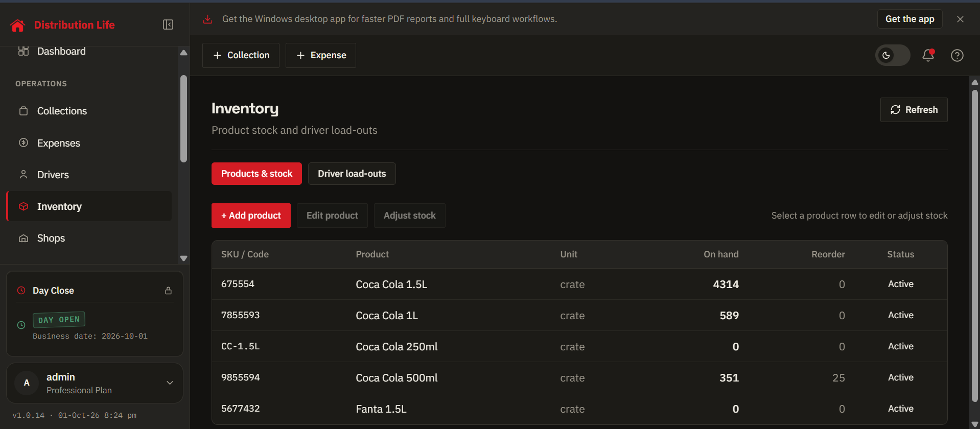Click the admin avatar circle
This screenshot has height=429, width=980.
tap(27, 383)
